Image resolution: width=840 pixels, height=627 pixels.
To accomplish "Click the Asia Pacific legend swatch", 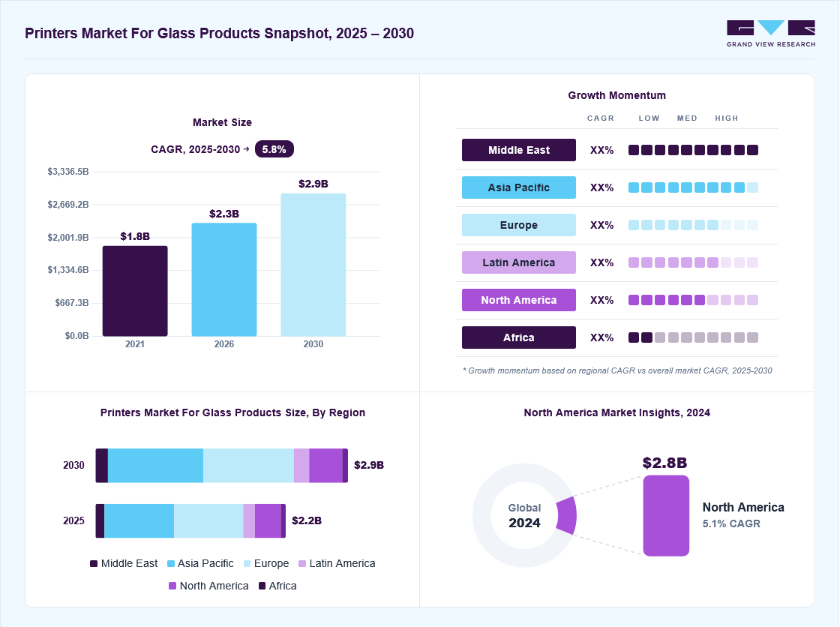I will click(x=171, y=564).
